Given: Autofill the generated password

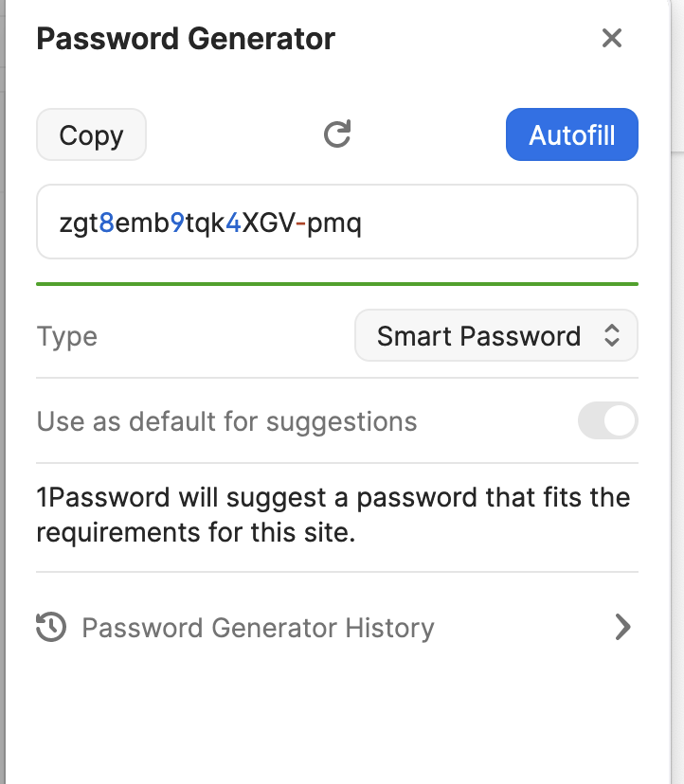Looking at the screenshot, I should tap(571, 135).
